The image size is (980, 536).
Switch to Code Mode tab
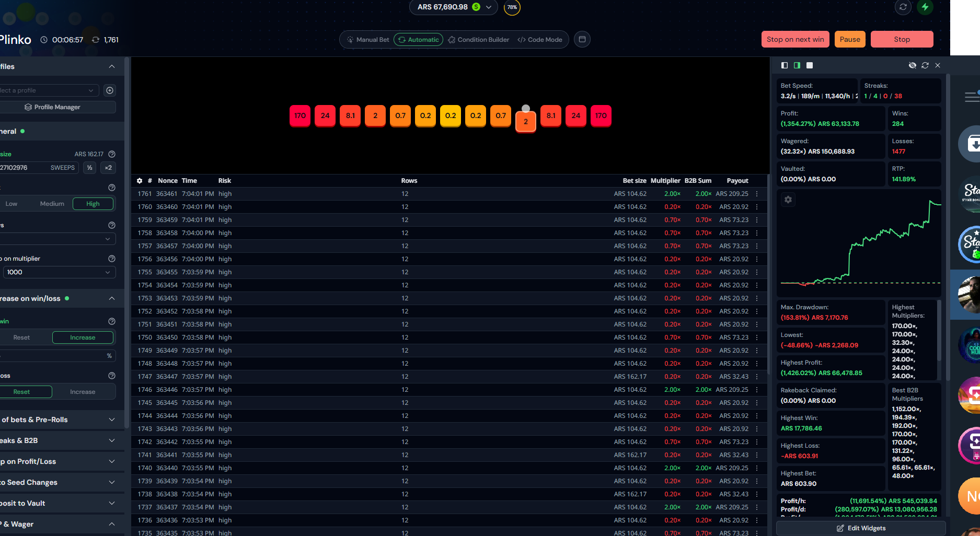tap(540, 40)
